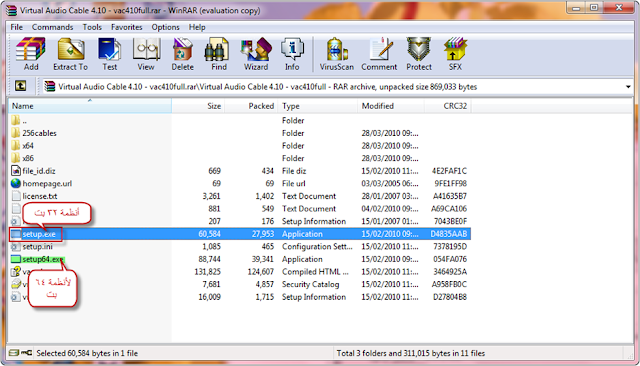
Task: Add an archive Comment
Action: click(379, 54)
